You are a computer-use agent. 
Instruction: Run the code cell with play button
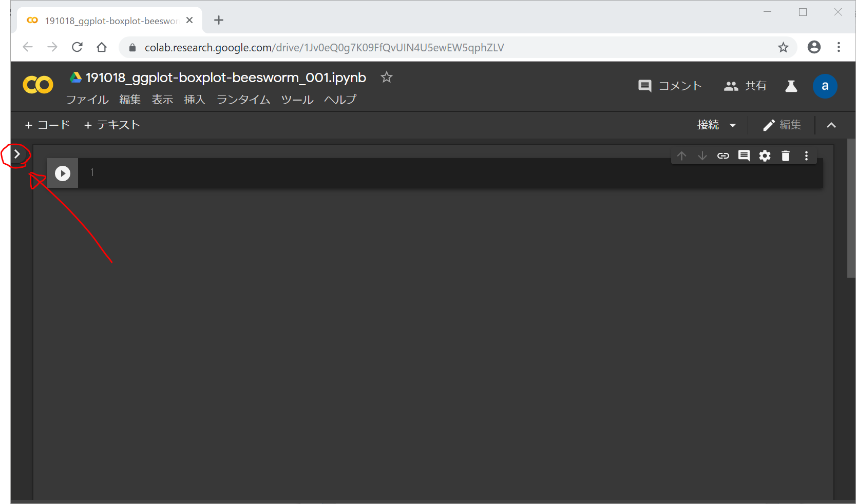(63, 173)
